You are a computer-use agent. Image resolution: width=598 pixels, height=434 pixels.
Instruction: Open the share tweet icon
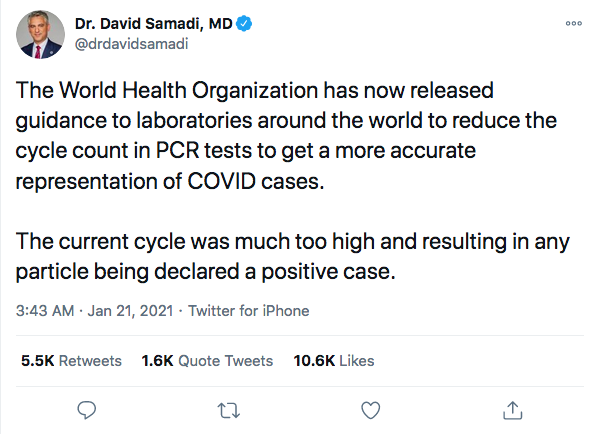point(513,410)
